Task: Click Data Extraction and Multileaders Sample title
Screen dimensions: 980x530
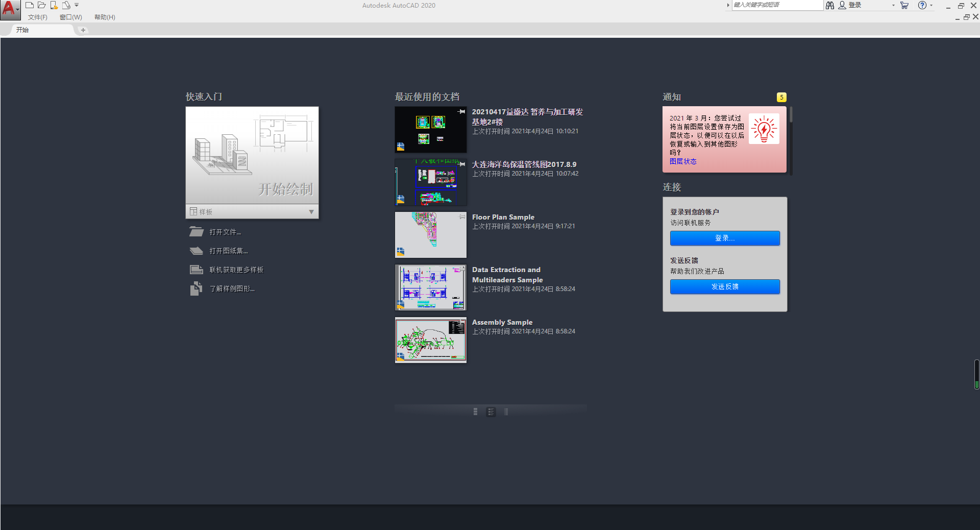Action: coord(507,275)
